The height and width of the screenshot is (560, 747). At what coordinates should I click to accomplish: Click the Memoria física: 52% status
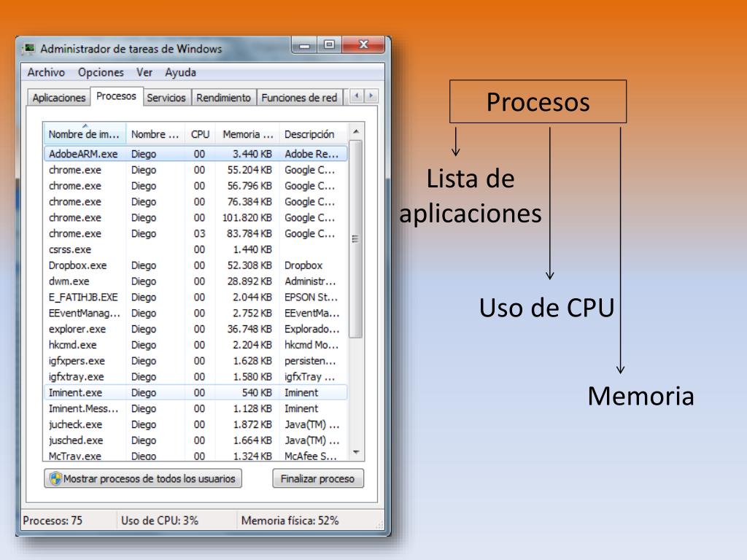tap(290, 521)
